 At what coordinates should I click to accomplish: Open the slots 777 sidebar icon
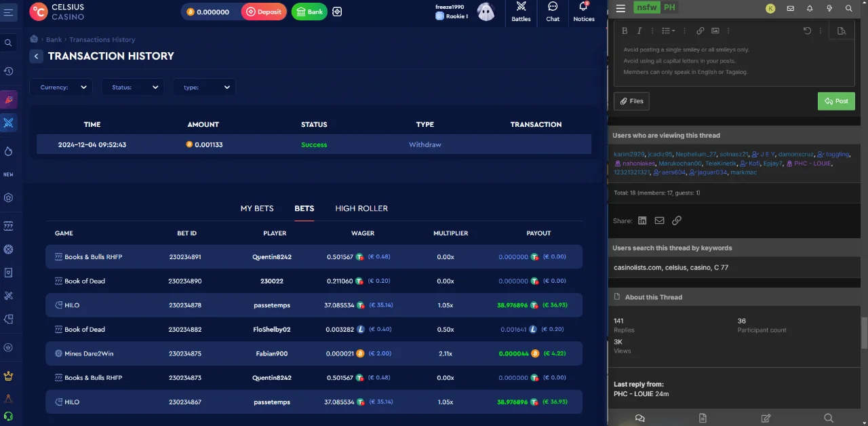coord(8,225)
